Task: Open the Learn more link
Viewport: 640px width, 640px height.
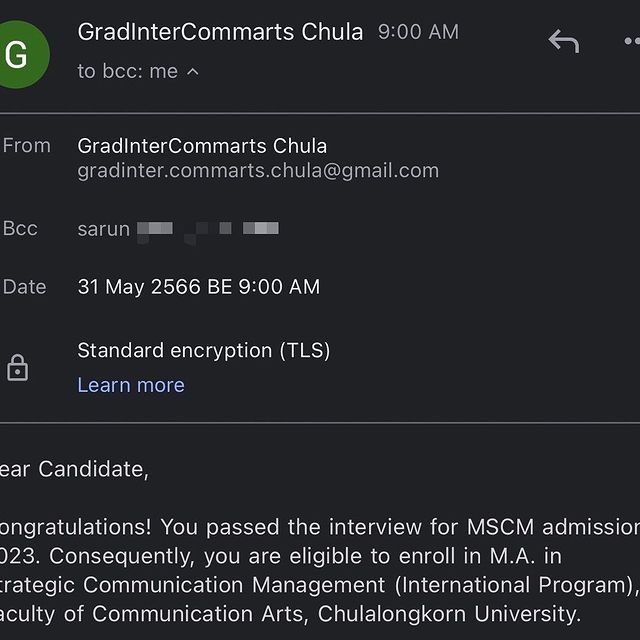Action: (x=131, y=385)
